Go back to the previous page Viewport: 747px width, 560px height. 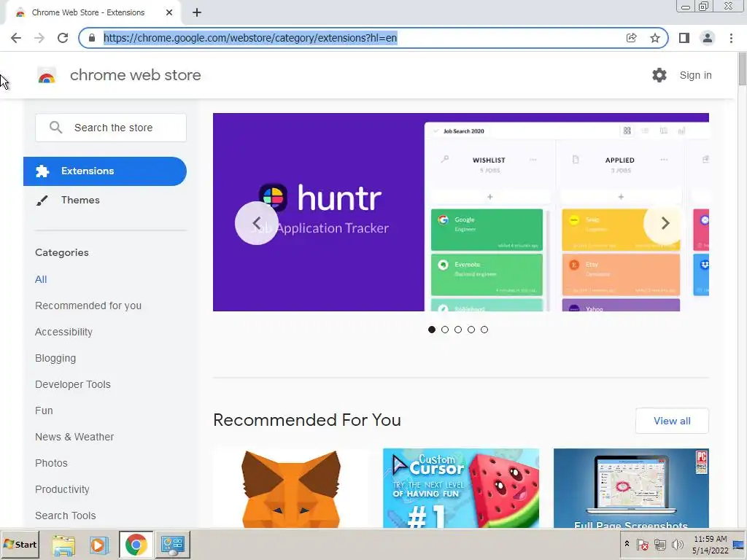(16, 38)
